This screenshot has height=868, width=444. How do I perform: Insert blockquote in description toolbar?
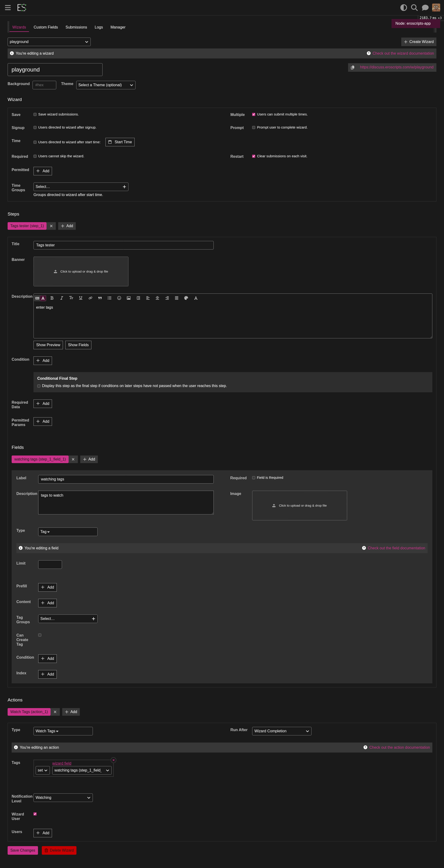tap(100, 298)
